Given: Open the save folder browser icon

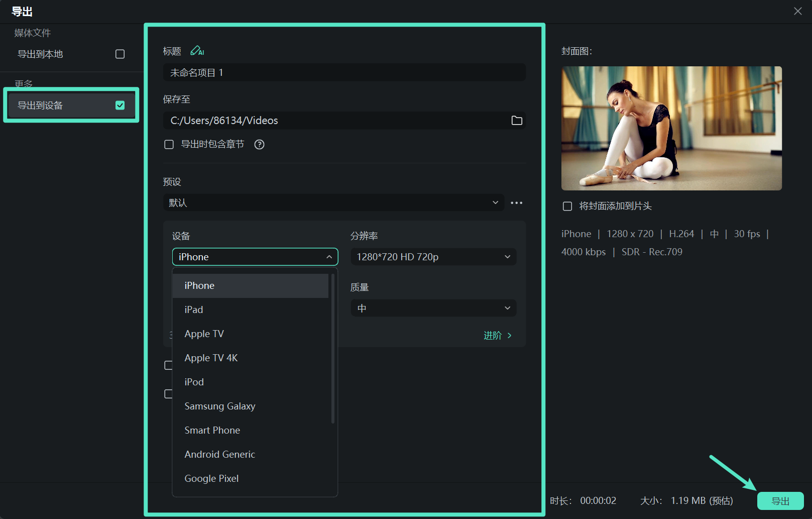Looking at the screenshot, I should tap(516, 121).
